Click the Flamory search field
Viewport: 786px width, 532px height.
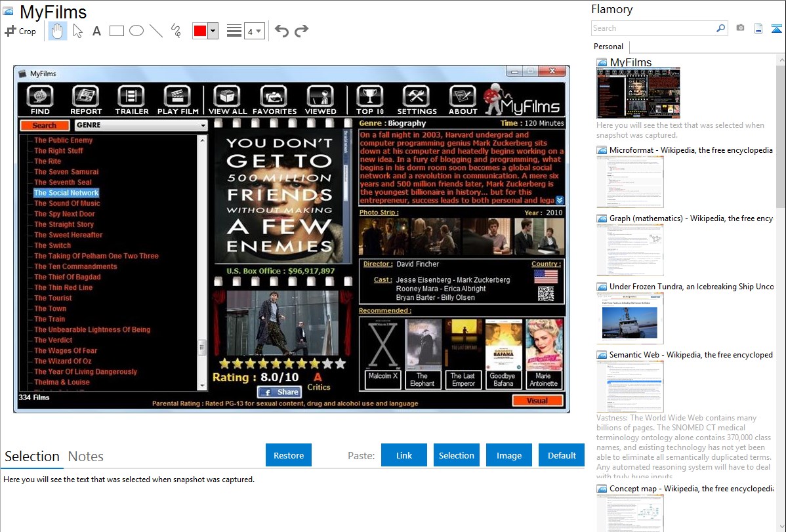(652, 28)
